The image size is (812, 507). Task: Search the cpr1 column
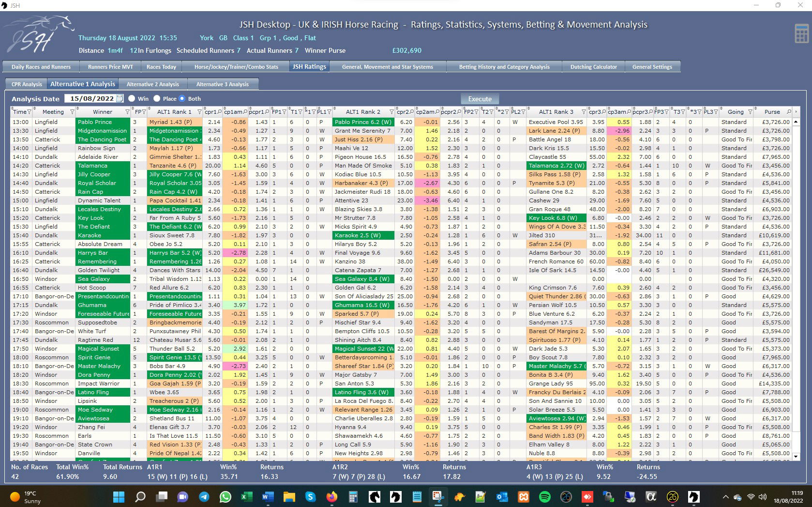[219, 112]
